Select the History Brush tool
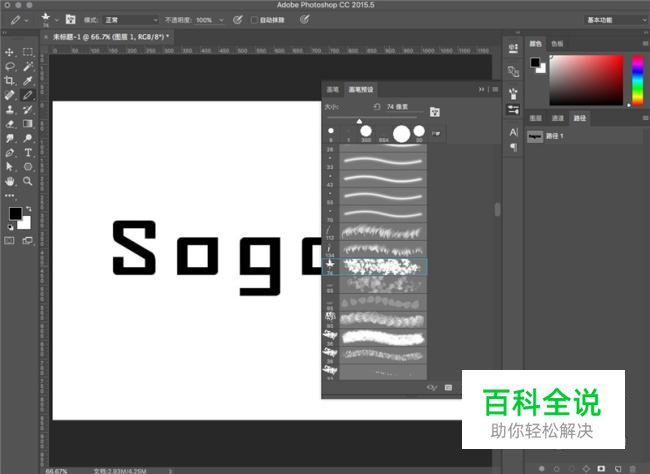This screenshot has height=474, width=650. [x=28, y=109]
